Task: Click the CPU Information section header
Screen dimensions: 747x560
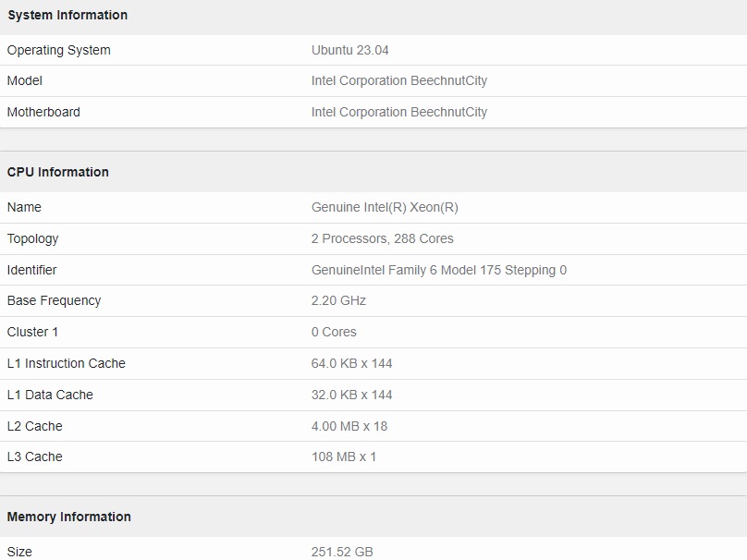Action: tap(57, 172)
